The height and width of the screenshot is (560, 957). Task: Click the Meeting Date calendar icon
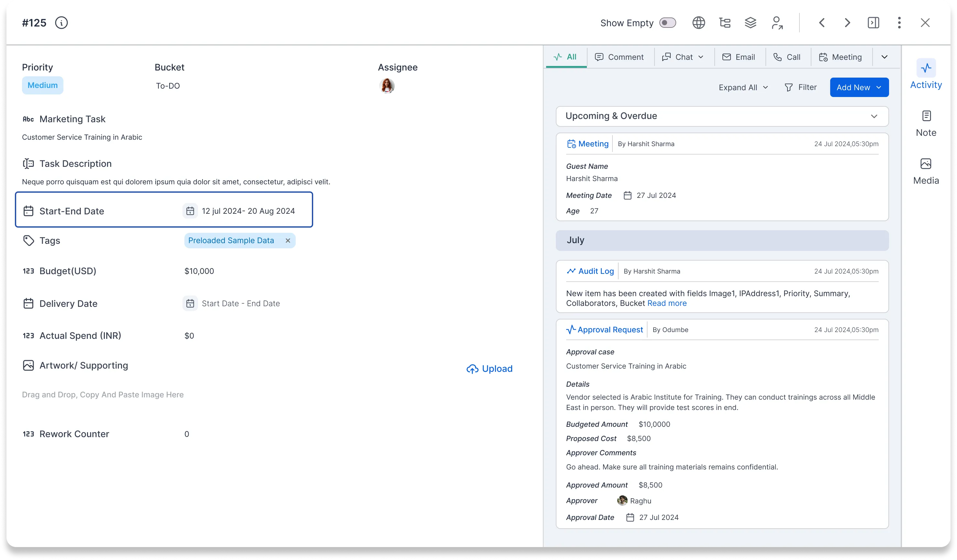coord(627,195)
